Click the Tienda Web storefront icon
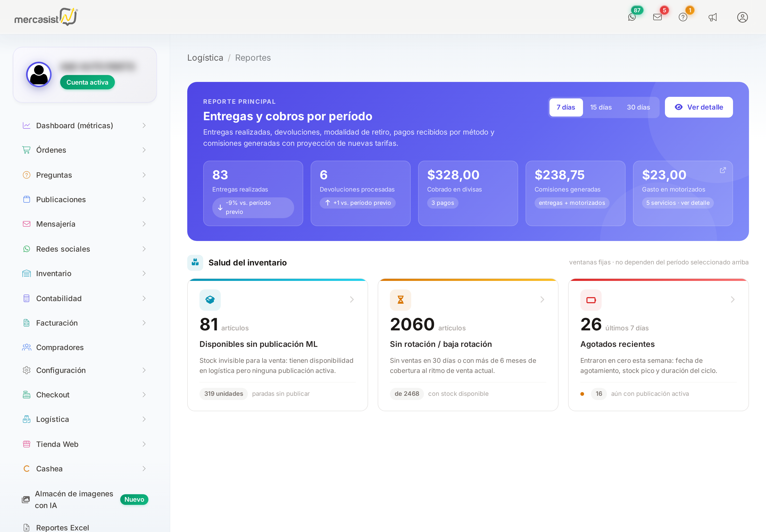This screenshot has height=532, width=766. click(26, 444)
